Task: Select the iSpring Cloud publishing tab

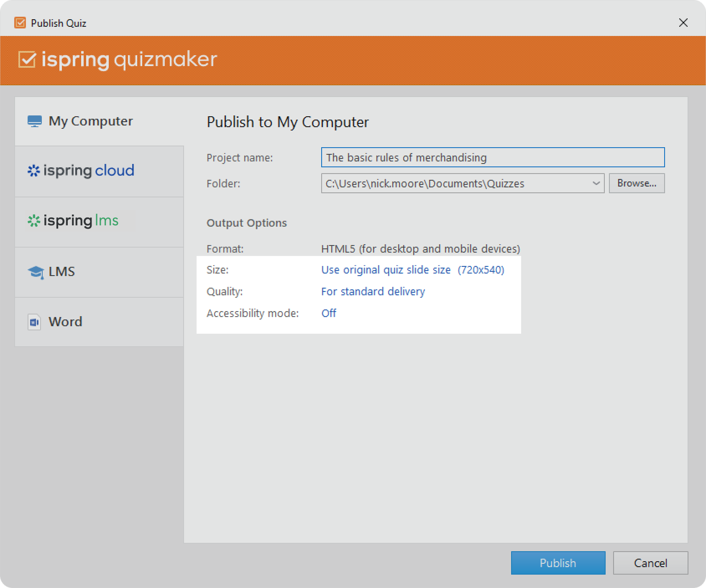Action: pyautogui.click(x=99, y=171)
